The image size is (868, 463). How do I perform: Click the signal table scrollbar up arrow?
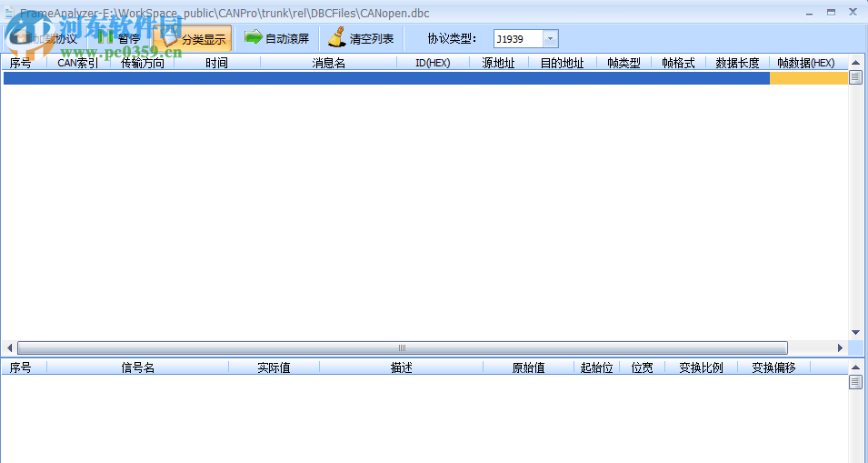coord(856,367)
